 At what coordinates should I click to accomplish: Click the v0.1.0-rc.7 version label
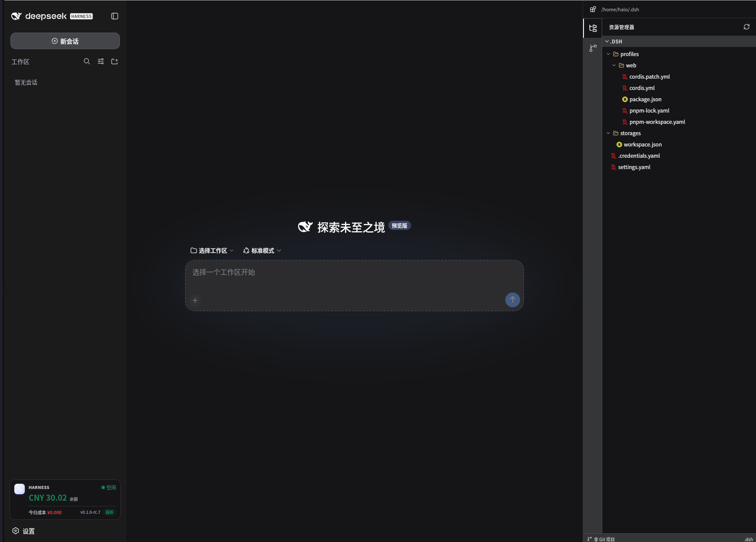coord(90,512)
